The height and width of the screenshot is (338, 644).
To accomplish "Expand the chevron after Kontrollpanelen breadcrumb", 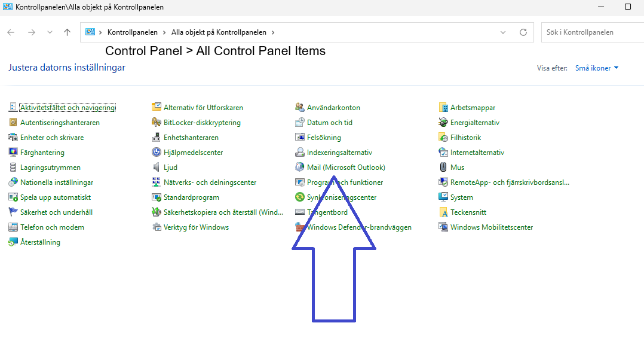I will (164, 32).
